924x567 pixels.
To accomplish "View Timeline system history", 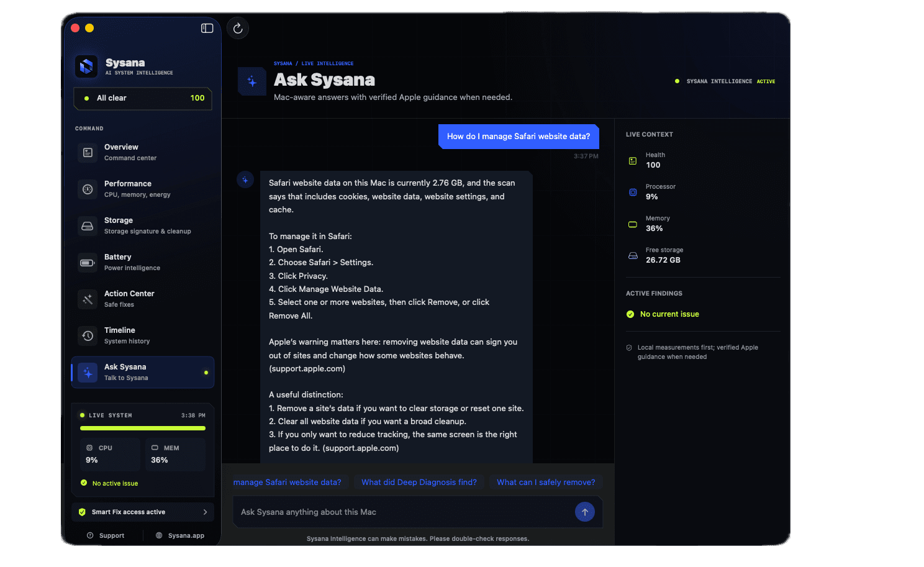I will 143,335.
